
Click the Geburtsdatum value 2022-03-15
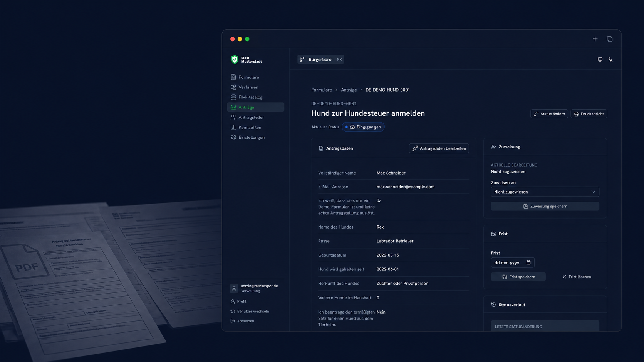[x=387, y=255]
